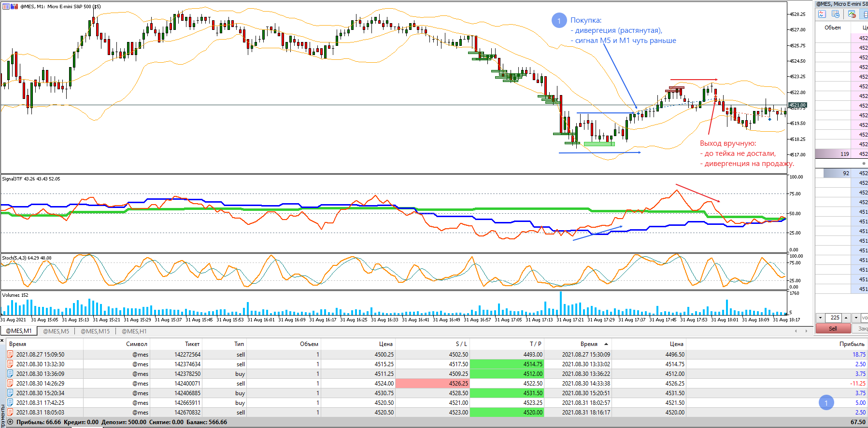Toggle the highlighted price ladder view icon
The width and height of the screenshot is (868, 428).
[x=865, y=14]
